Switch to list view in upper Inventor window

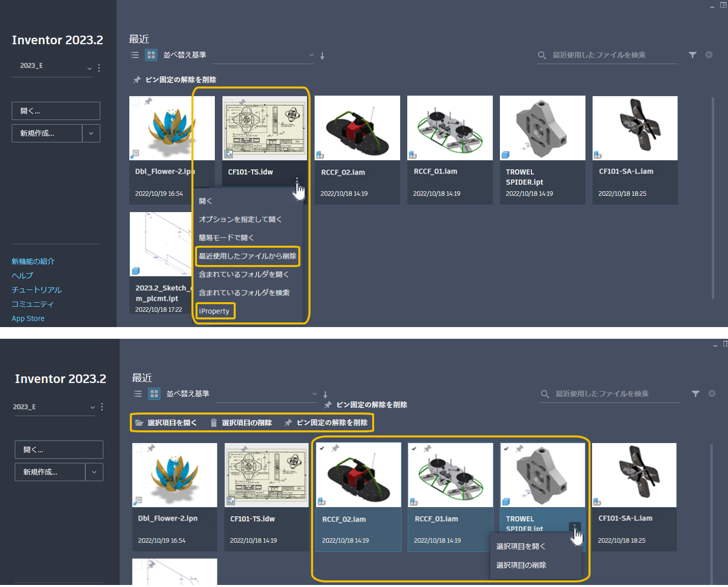[135, 55]
